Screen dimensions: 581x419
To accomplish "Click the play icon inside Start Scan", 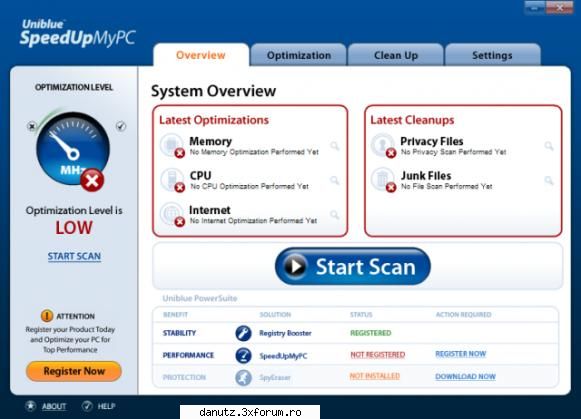I will coord(295,266).
